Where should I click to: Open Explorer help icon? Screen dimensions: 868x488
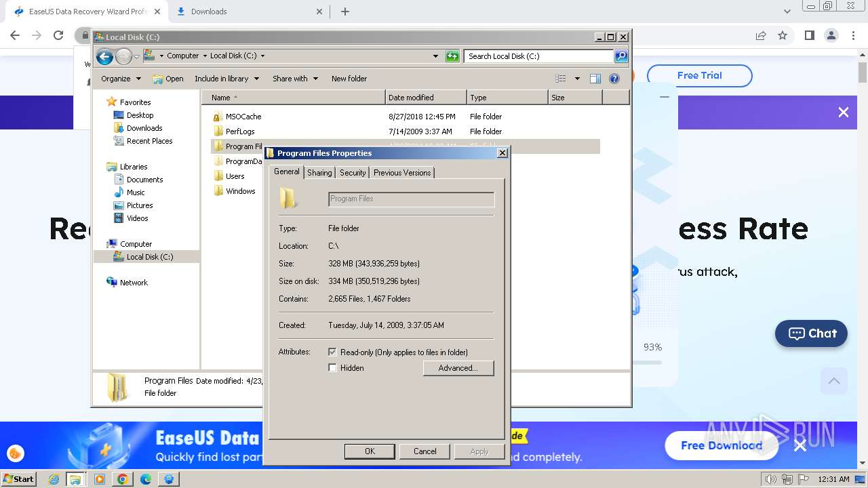pyautogui.click(x=614, y=79)
